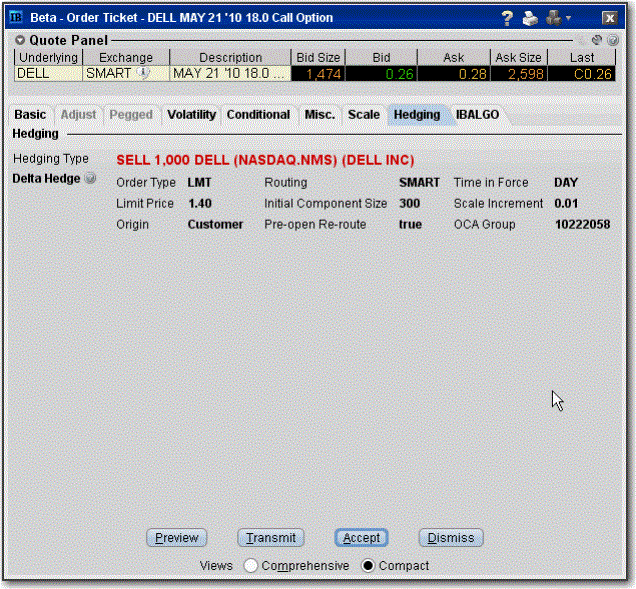The width and height of the screenshot is (636, 589).
Task: Click the SMART exchange cell
Action: tap(126, 74)
